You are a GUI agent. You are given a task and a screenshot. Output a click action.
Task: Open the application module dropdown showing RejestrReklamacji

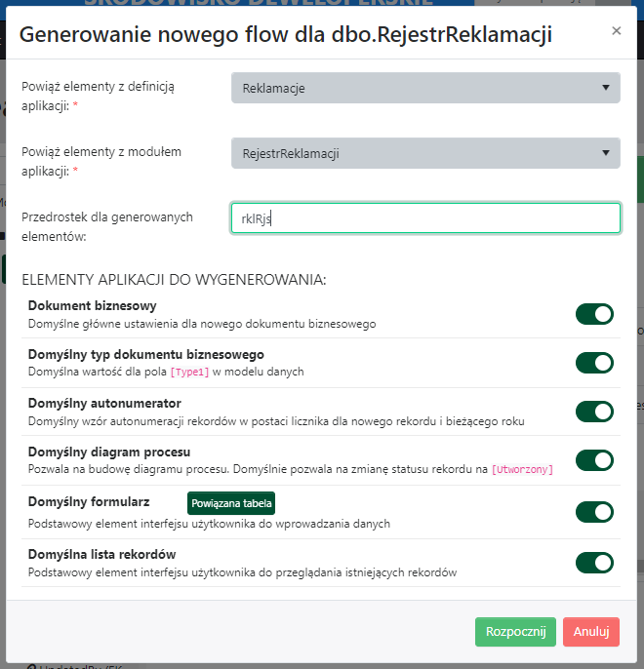click(x=425, y=153)
